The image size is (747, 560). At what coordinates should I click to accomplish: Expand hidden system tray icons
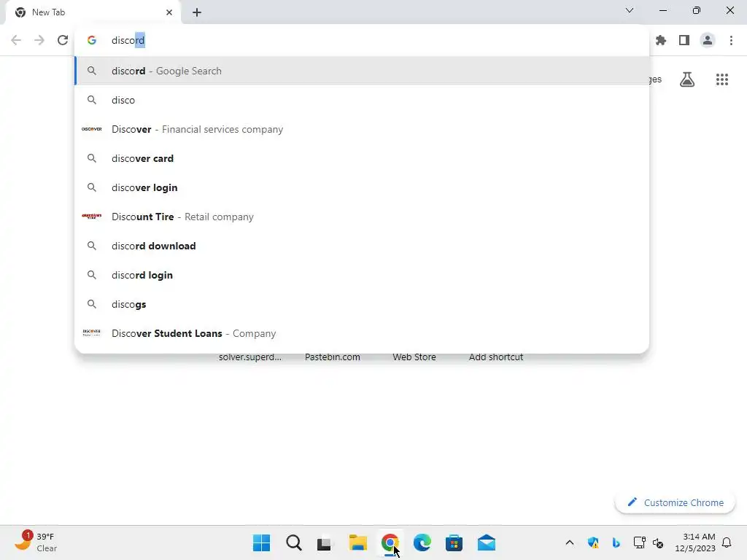click(569, 542)
